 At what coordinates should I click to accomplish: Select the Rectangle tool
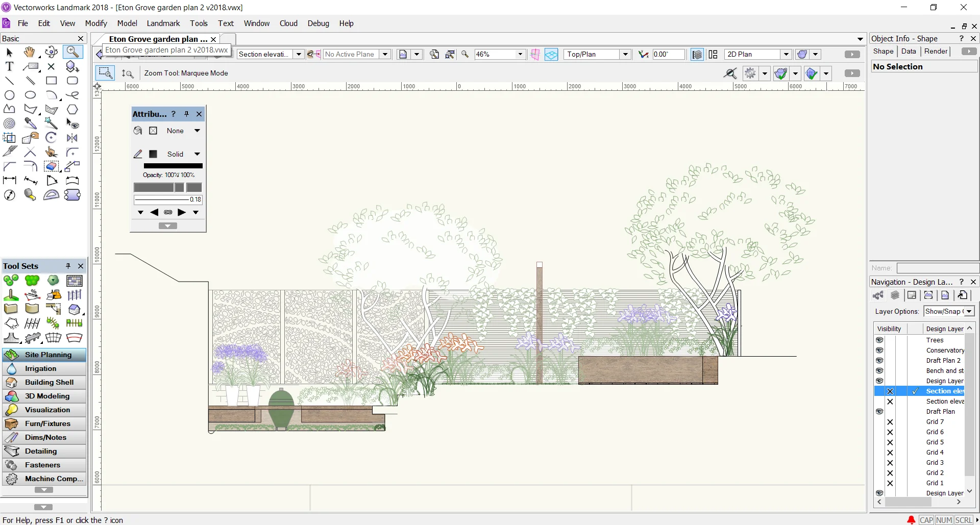(x=51, y=81)
